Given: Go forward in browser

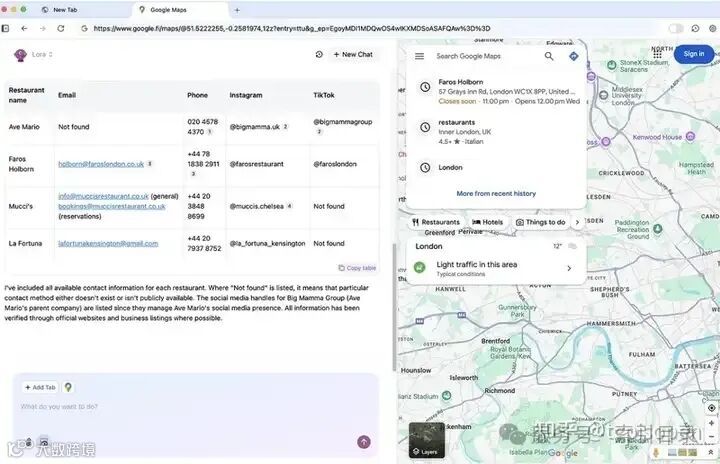Looking at the screenshot, I should click(x=42, y=28).
